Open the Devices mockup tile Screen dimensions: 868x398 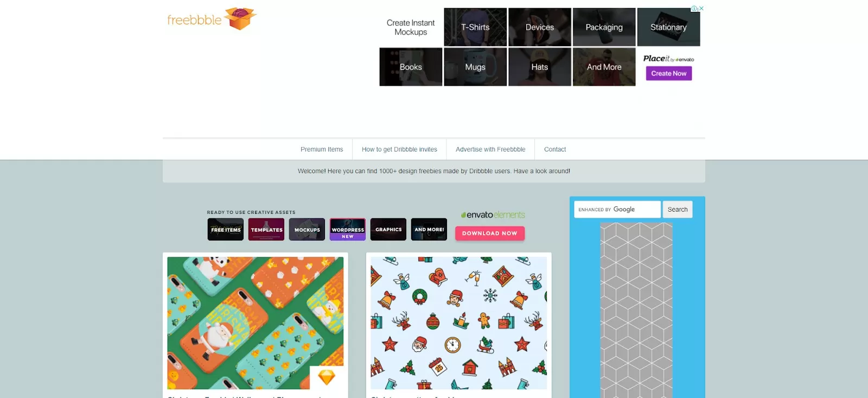tap(539, 27)
